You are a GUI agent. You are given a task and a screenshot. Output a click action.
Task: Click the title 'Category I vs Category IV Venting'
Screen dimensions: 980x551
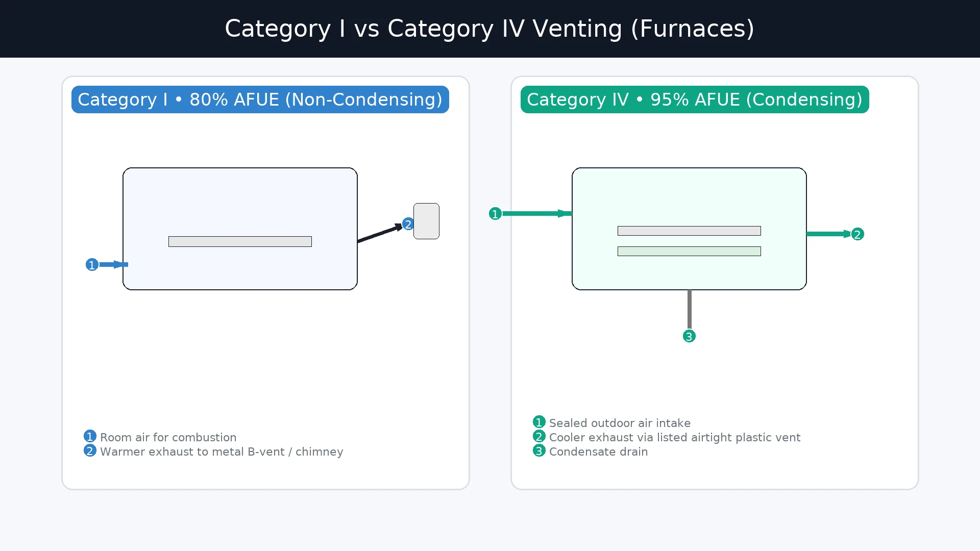click(x=489, y=29)
